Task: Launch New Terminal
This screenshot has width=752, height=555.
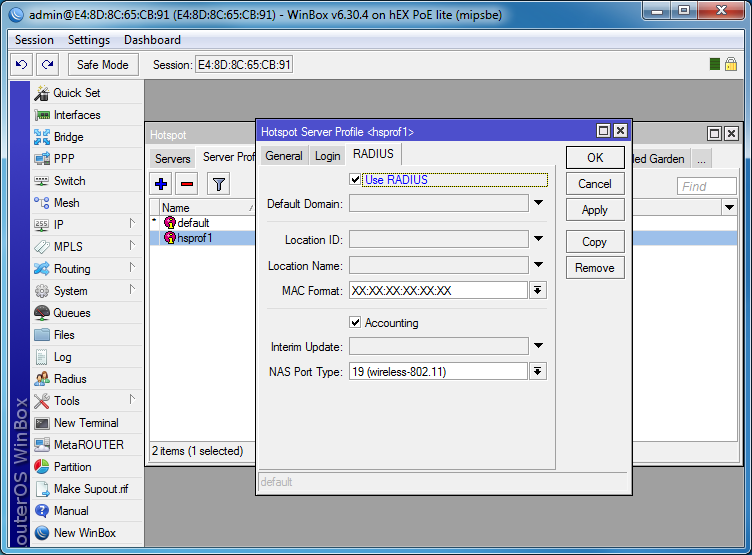Action: click(87, 423)
